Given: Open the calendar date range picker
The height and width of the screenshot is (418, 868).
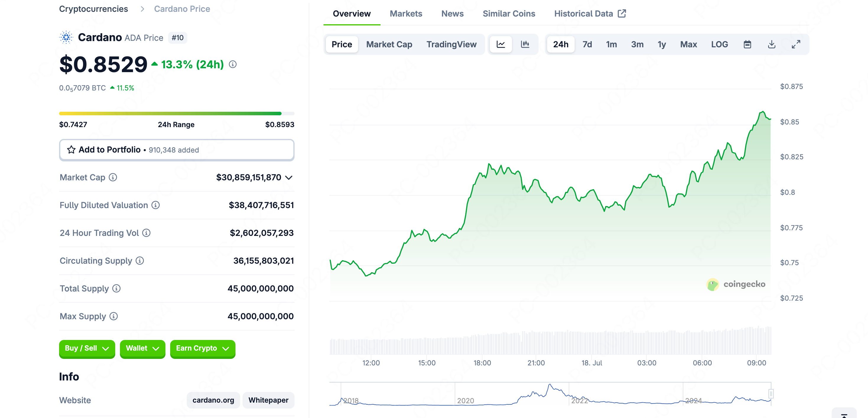Looking at the screenshot, I should pyautogui.click(x=747, y=45).
